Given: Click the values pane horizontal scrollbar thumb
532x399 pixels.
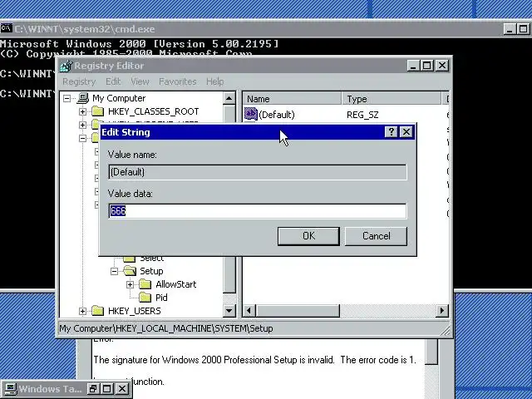Looking at the screenshot, I should point(298,310).
